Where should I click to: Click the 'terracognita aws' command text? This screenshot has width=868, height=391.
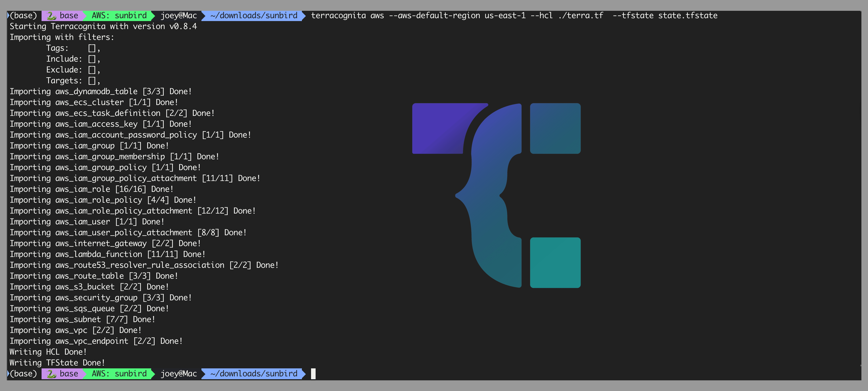(x=347, y=16)
